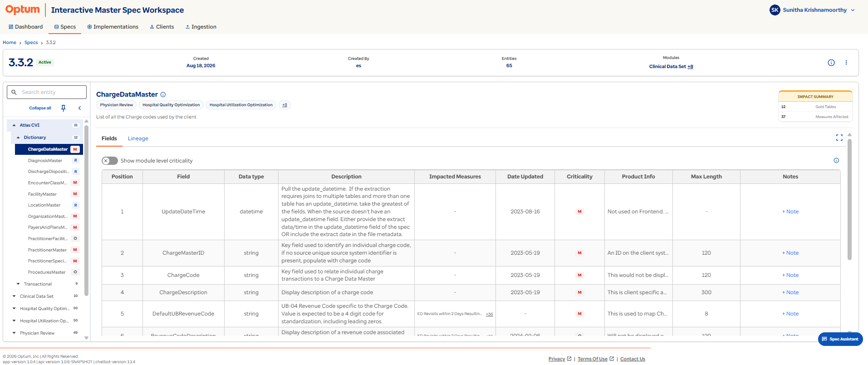This screenshot has width=868, height=365.
Task: Go to the Implementations tab
Action: [x=113, y=27]
